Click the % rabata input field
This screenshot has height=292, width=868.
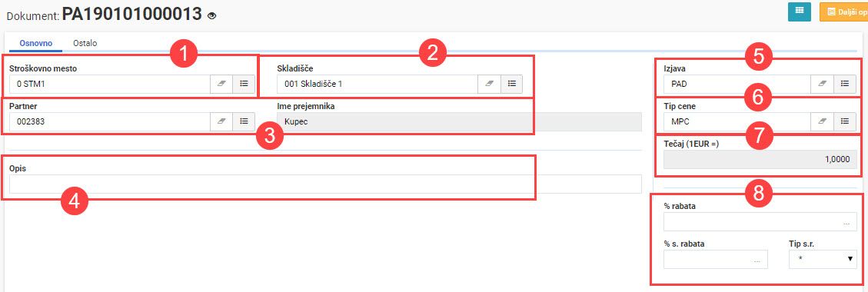pyautogui.click(x=760, y=222)
